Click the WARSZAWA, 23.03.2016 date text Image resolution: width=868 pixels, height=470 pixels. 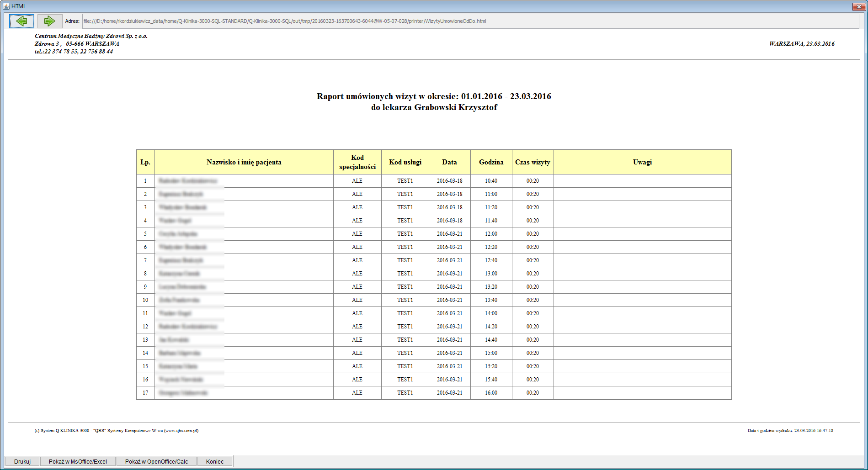click(802, 44)
